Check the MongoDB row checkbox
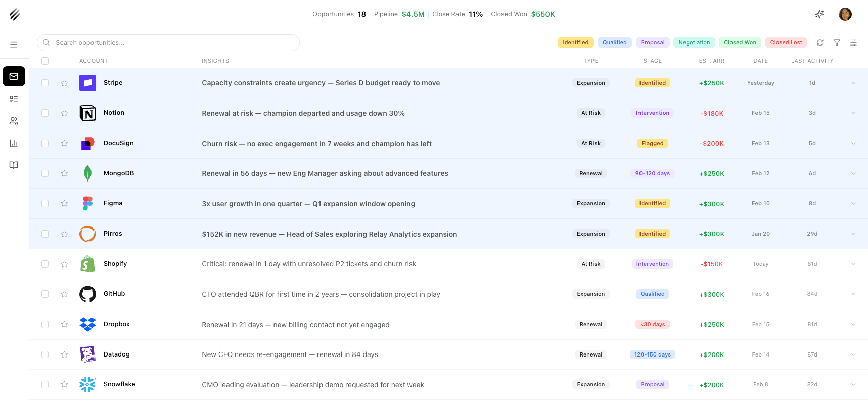This screenshot has height=401, width=868. click(45, 173)
